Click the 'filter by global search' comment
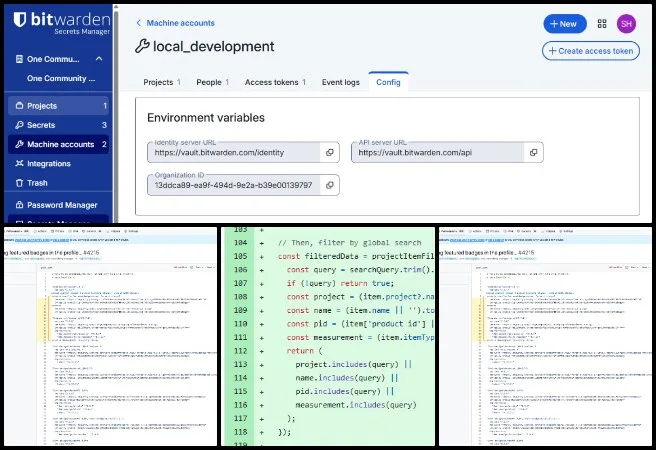This screenshot has height=450, width=656. pos(349,243)
